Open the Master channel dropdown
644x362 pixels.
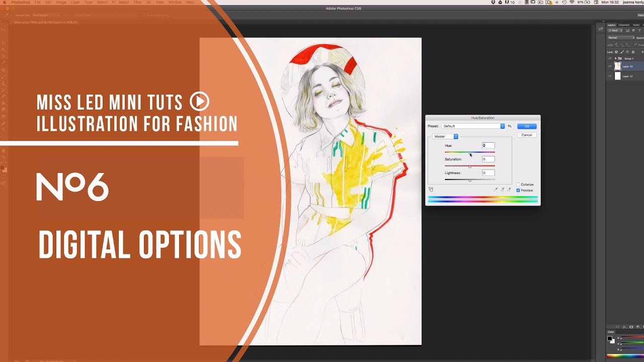point(445,136)
